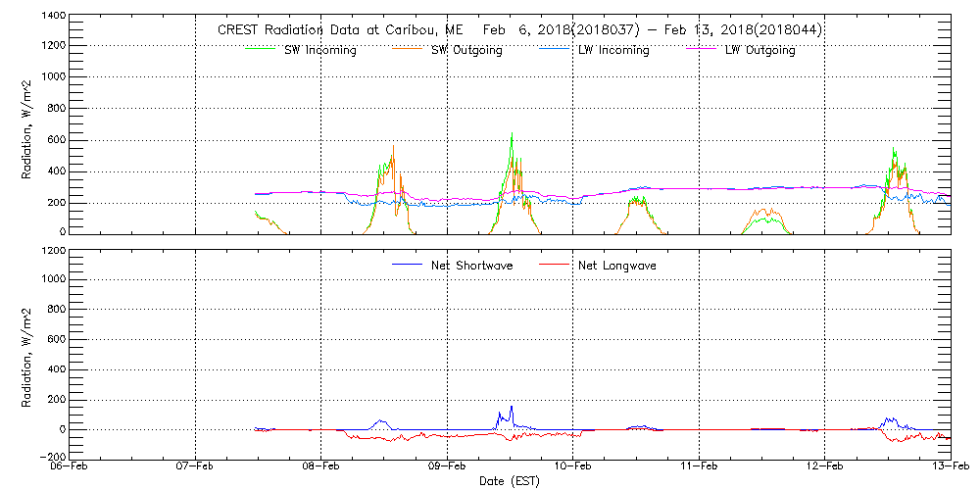This screenshot has height=490, width=980.
Task: Click the 07-Feb date tick label
Action: [x=197, y=468]
